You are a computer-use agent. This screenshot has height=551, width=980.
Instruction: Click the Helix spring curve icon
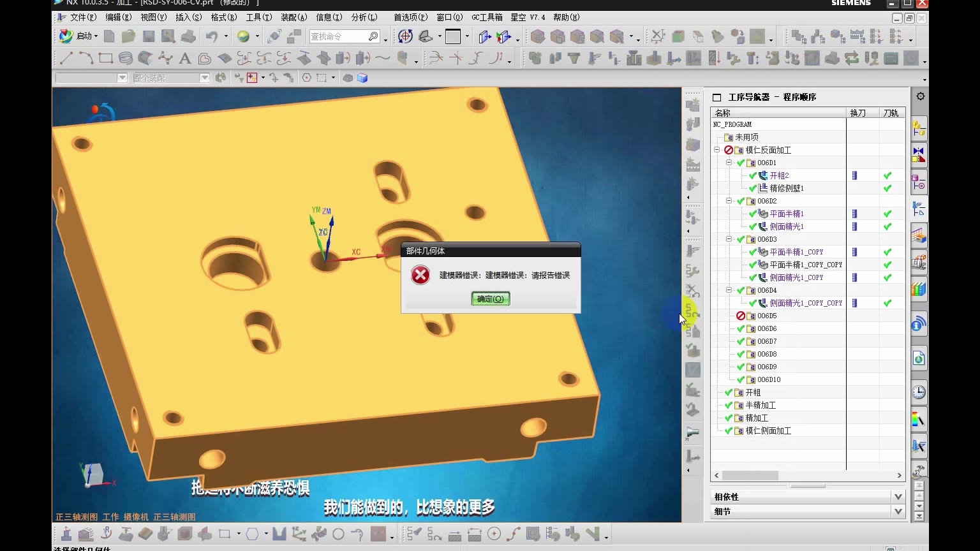coord(126,59)
